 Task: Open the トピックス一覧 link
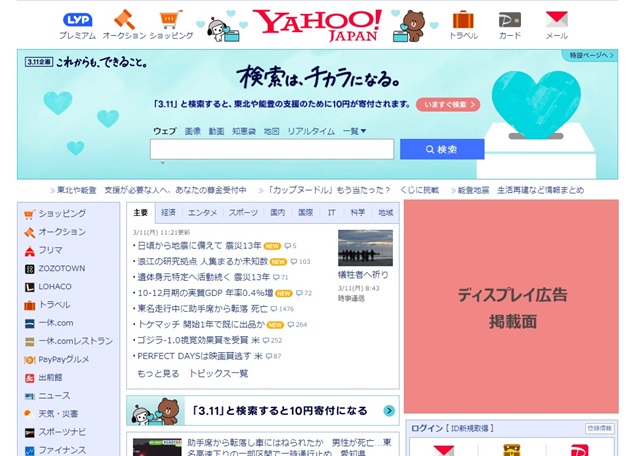pos(218,374)
